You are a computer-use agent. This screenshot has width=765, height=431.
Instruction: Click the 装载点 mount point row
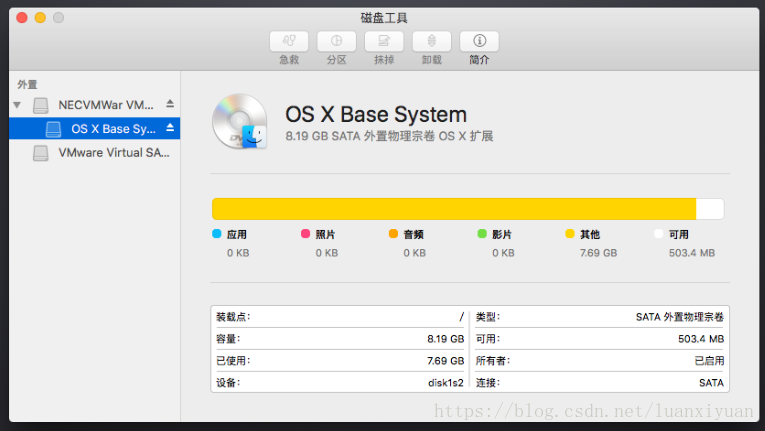pos(340,317)
